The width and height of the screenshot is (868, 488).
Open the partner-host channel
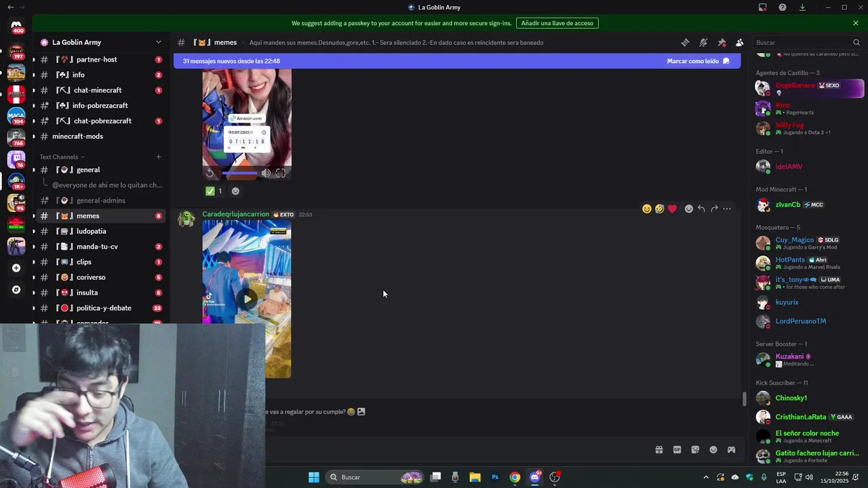pos(100,60)
